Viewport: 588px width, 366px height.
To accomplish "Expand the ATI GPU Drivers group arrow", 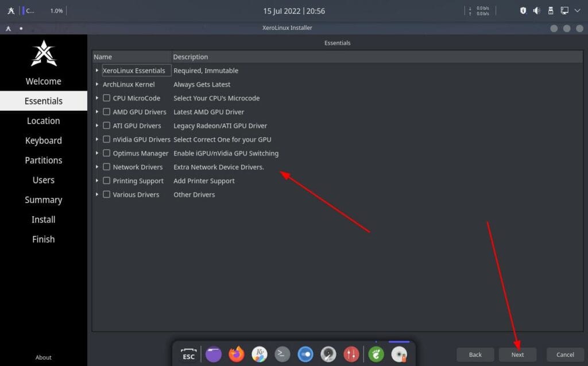I will [96, 126].
